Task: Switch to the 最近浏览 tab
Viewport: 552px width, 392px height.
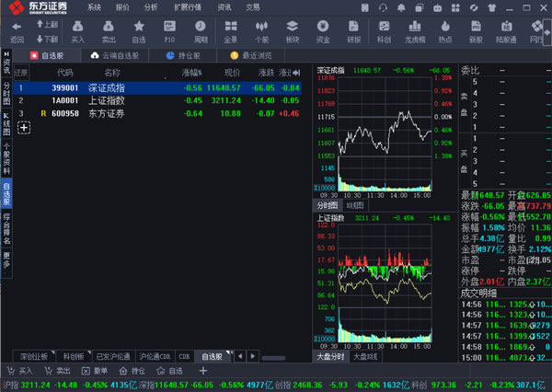Action: click(x=251, y=55)
